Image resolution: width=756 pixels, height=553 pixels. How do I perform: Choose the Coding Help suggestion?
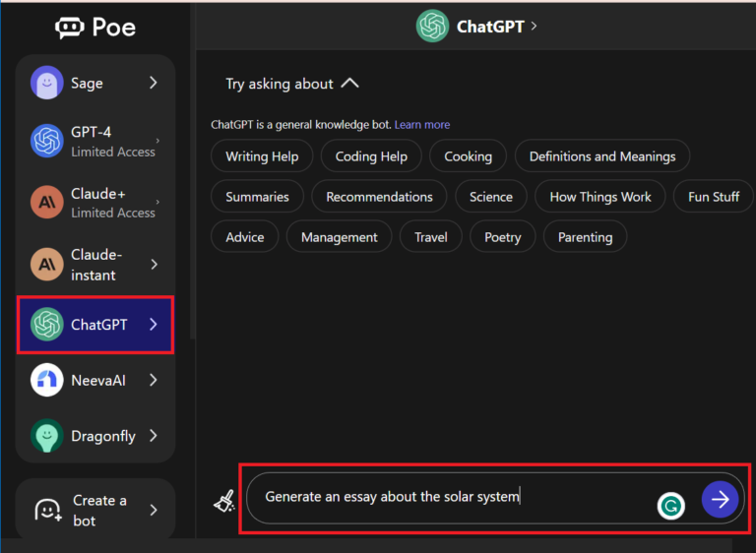[371, 156]
